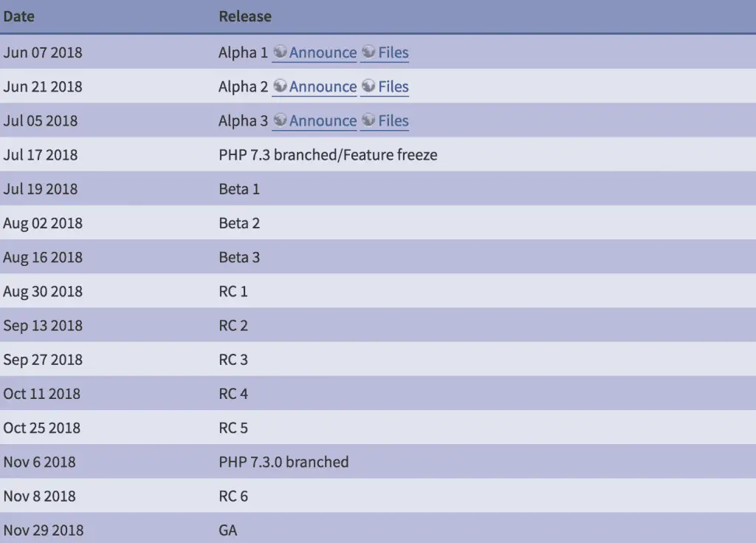This screenshot has height=543, width=756.
Task: Click globe icon before Alpha 3 Announce
Action: point(280,120)
